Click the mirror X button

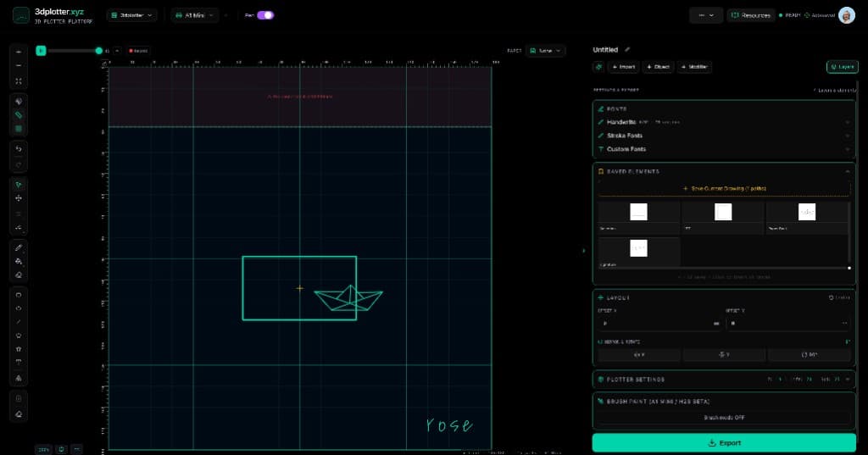[639, 355]
